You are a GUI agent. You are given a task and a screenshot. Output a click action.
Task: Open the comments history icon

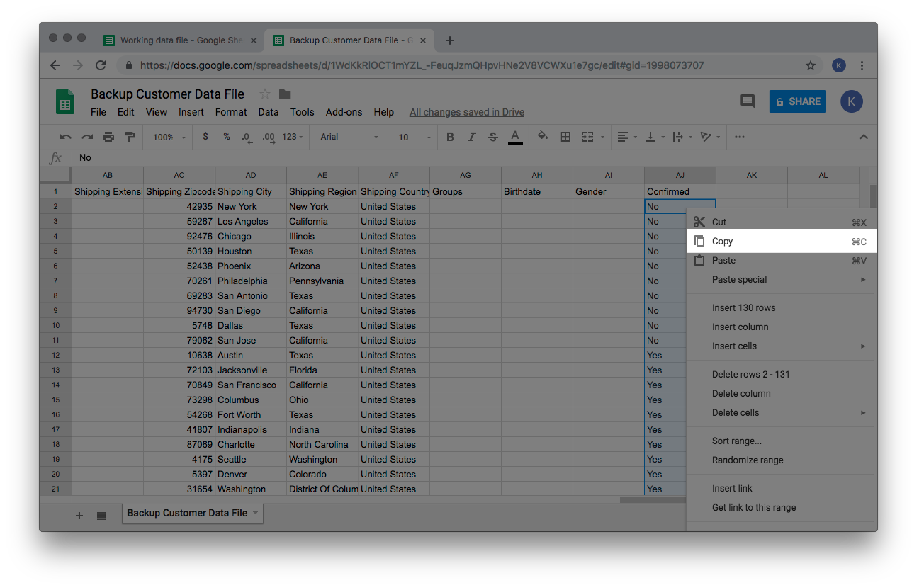point(747,101)
